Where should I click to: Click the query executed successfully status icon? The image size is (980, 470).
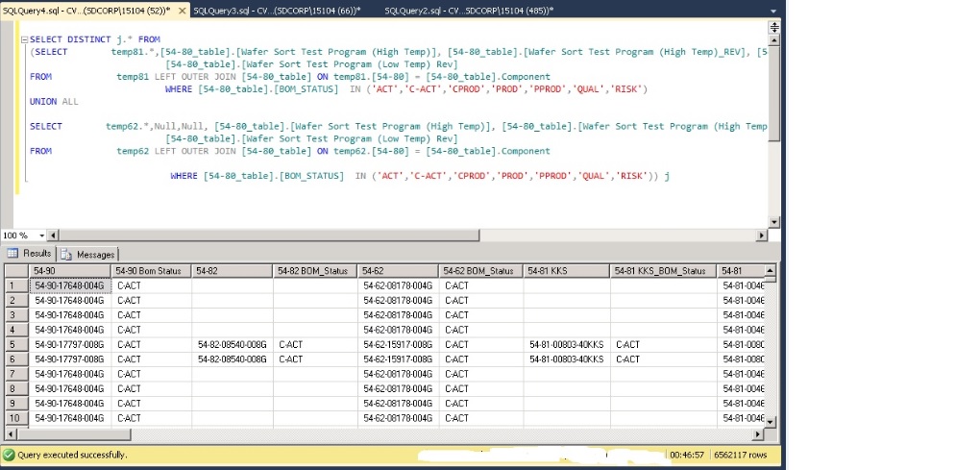click(x=8, y=455)
